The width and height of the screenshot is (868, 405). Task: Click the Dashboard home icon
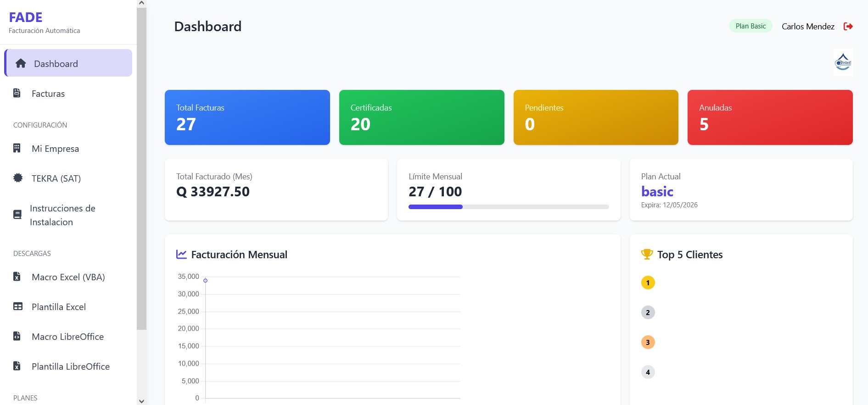(21, 63)
